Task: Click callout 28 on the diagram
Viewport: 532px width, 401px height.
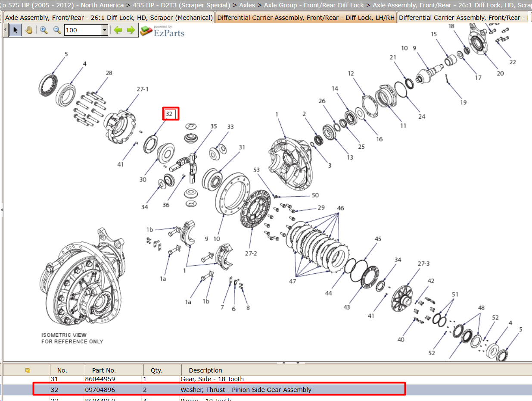Action: (109, 73)
